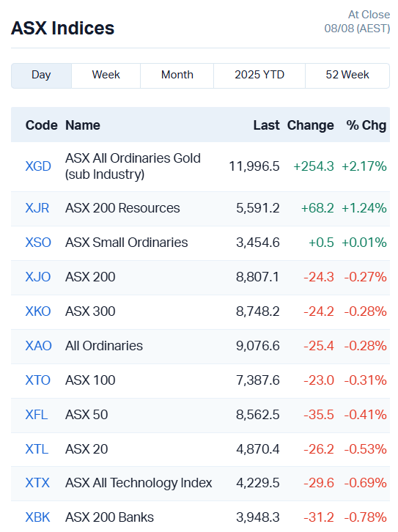
Task: Click the Code column header
Action: [41, 125]
